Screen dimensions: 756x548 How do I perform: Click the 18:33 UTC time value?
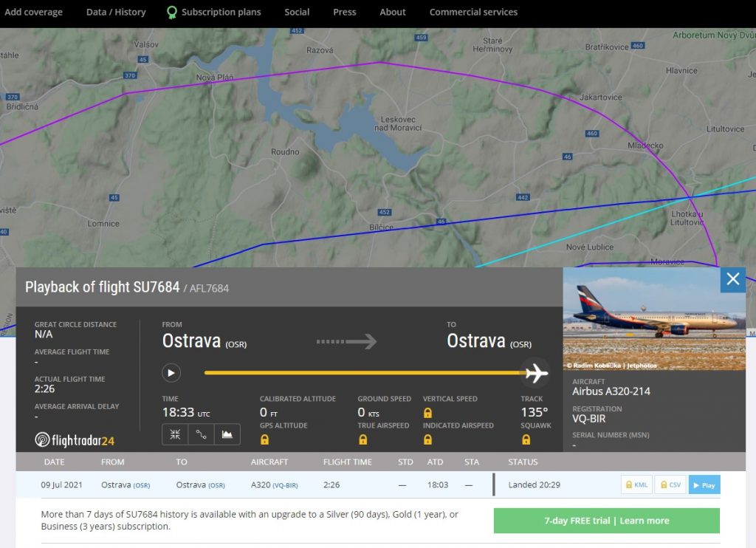pos(186,412)
